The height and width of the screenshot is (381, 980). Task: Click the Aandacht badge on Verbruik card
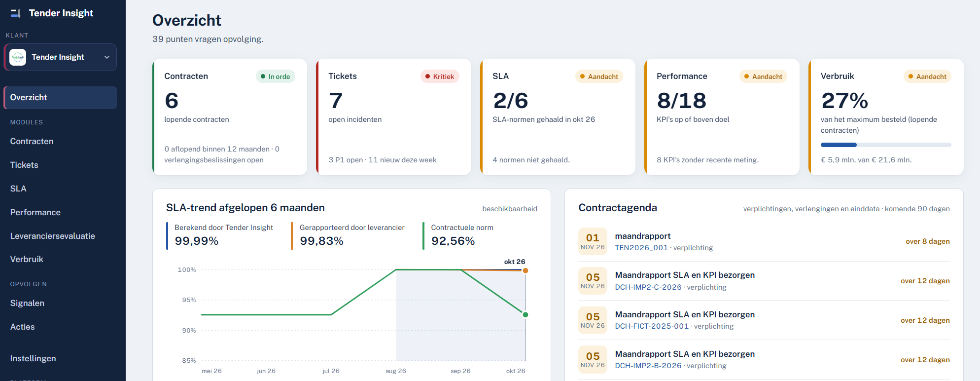(927, 76)
